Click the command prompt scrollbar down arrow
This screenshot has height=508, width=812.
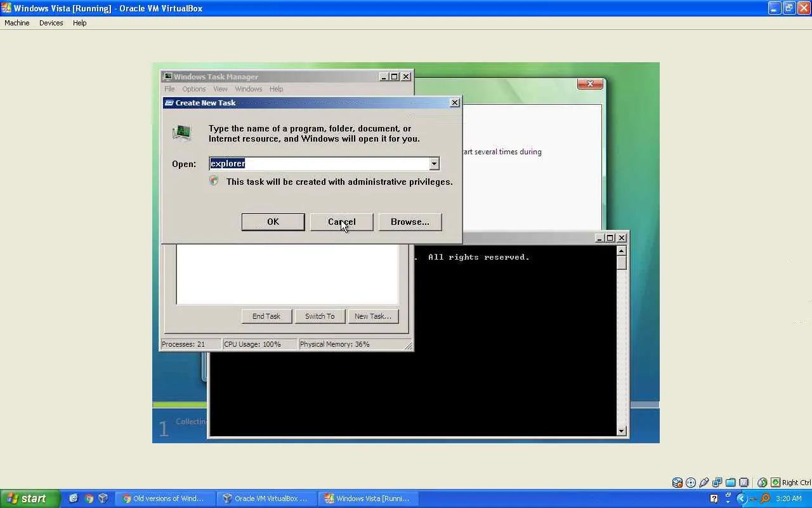pyautogui.click(x=622, y=431)
